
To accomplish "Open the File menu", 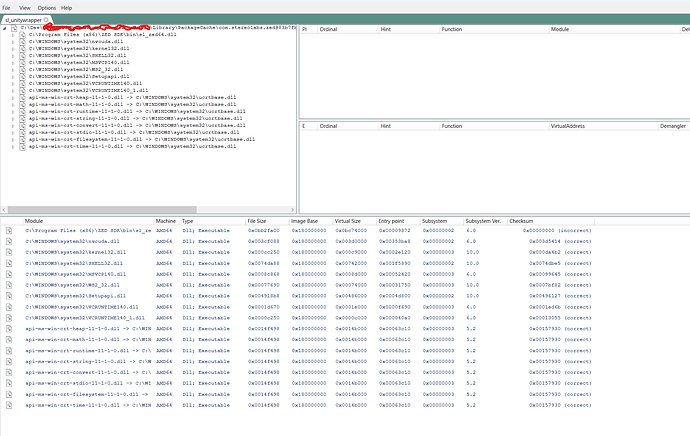I will coord(6,8).
